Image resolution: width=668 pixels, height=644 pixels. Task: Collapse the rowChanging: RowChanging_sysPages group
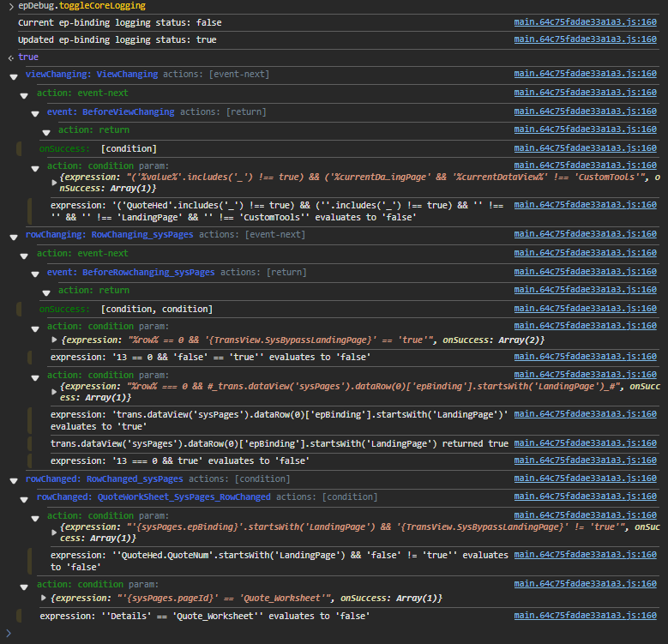click(x=14, y=238)
